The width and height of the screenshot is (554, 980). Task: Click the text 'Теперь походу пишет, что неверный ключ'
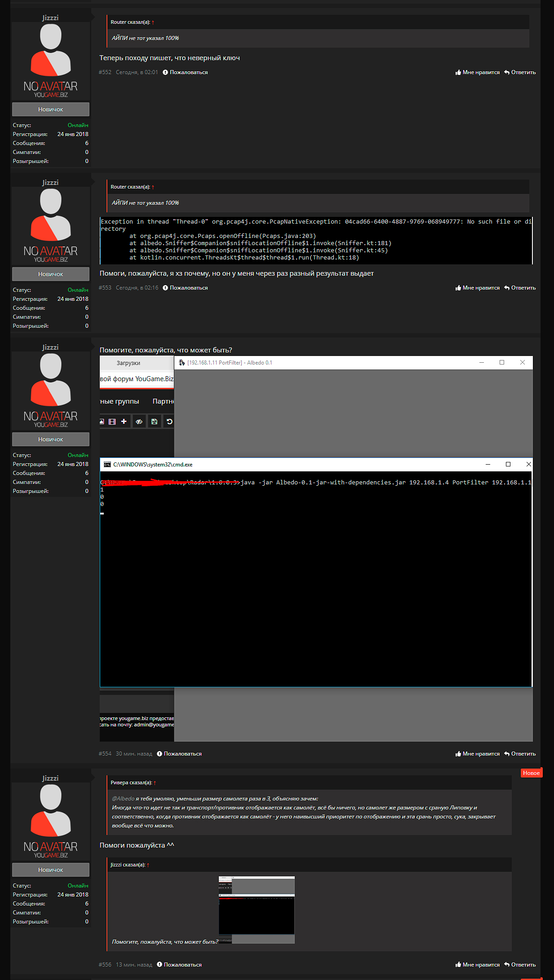point(169,58)
